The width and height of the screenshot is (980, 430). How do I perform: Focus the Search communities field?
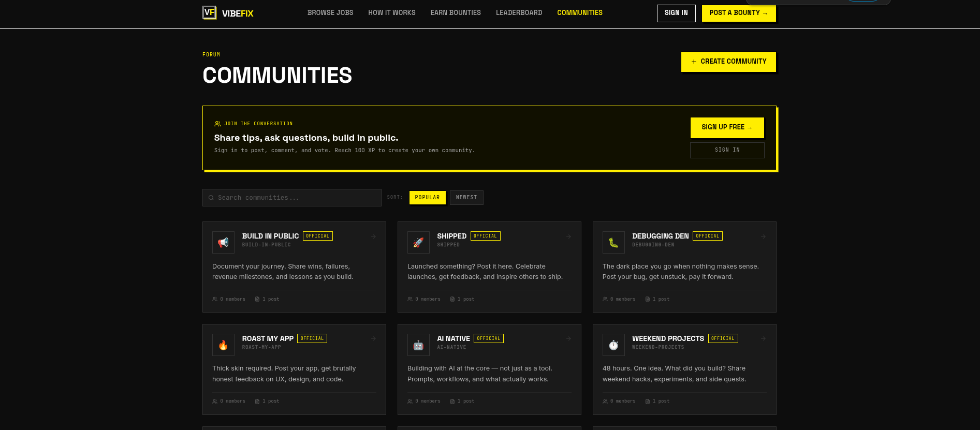tap(292, 198)
